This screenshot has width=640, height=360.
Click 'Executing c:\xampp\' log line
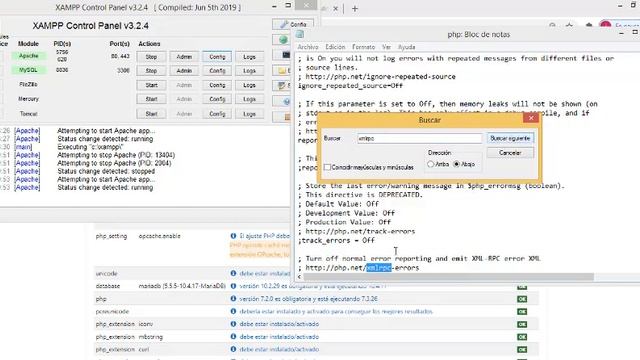[90, 147]
